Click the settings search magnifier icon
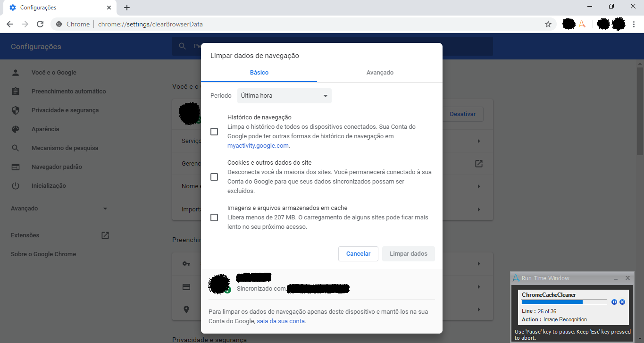Viewport: 644px width, 343px height. [x=182, y=46]
